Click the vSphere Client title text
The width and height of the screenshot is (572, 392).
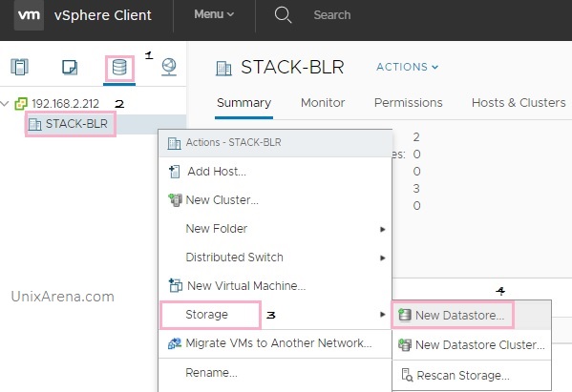coord(103,15)
